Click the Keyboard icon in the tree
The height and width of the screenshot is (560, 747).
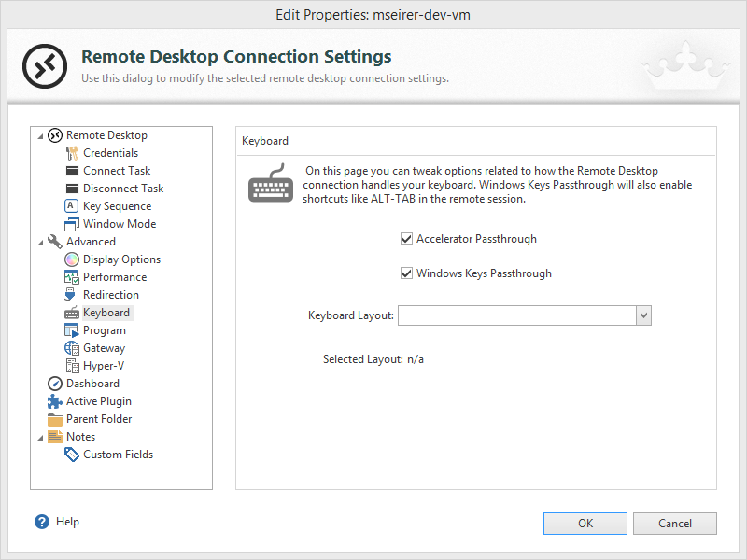point(72,313)
